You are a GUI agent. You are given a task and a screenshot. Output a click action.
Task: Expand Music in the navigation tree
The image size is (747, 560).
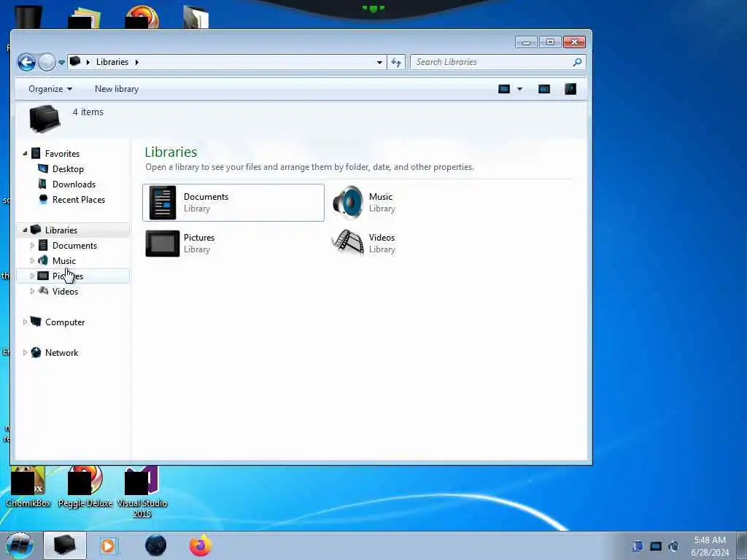pyautogui.click(x=32, y=260)
